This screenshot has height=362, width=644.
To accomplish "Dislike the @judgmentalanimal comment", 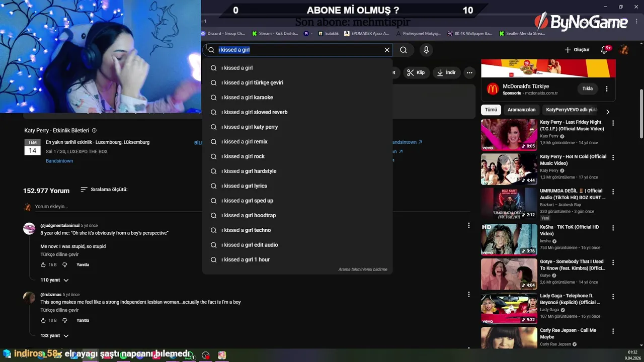I will [x=64, y=264].
